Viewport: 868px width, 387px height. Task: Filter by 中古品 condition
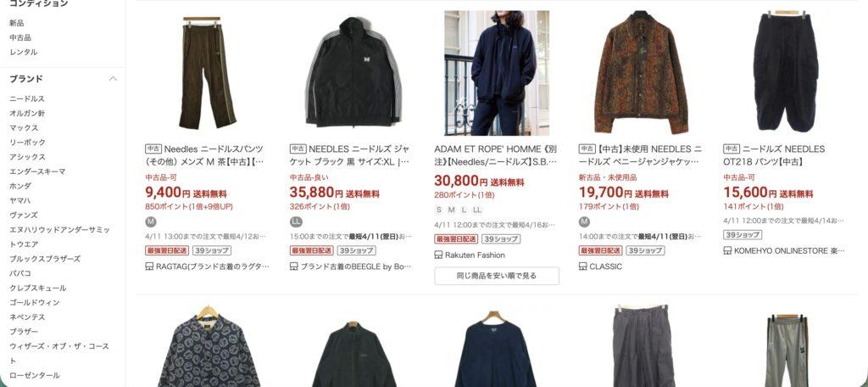tap(20, 37)
